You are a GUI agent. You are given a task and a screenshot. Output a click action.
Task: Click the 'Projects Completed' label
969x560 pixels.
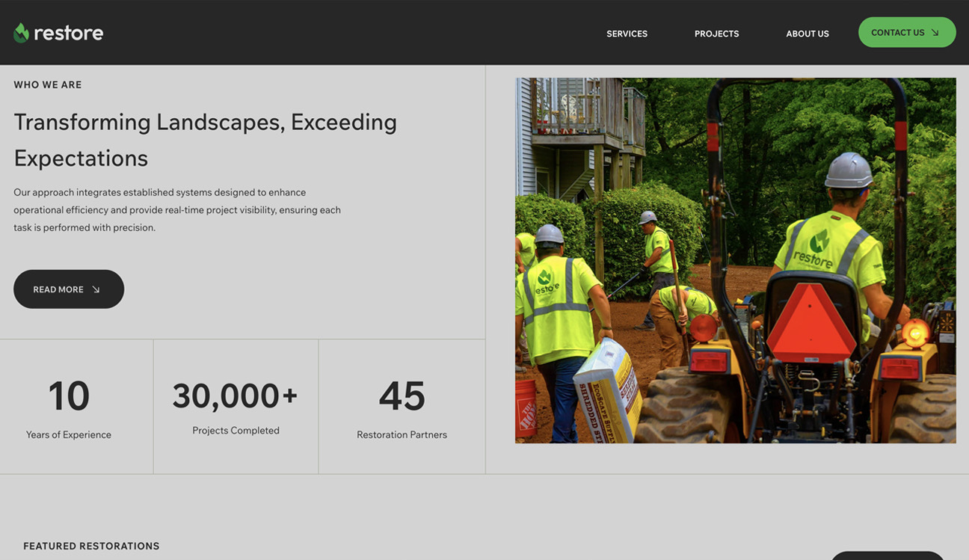236,431
